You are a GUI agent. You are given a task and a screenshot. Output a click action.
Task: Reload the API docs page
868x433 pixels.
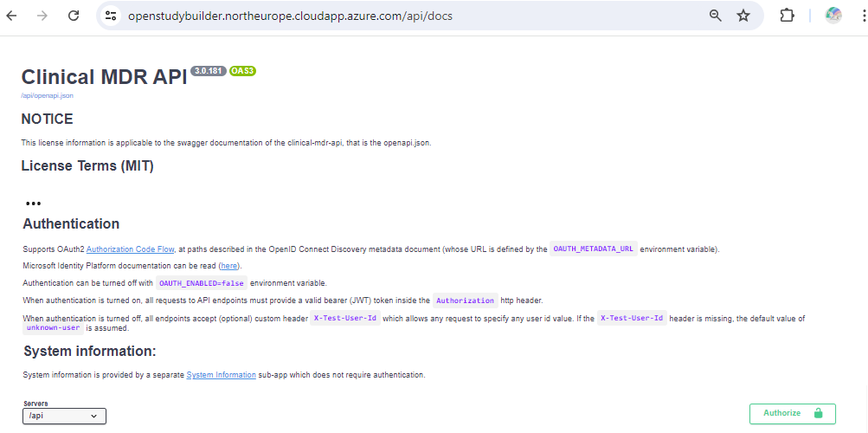tap(74, 16)
